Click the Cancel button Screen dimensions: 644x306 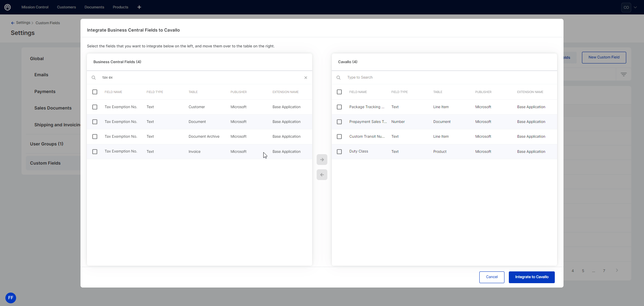(491, 277)
